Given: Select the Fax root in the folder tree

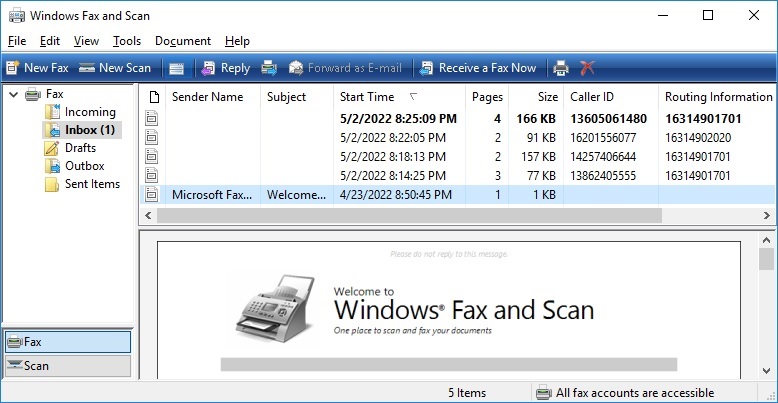Looking at the screenshot, I should click(55, 94).
